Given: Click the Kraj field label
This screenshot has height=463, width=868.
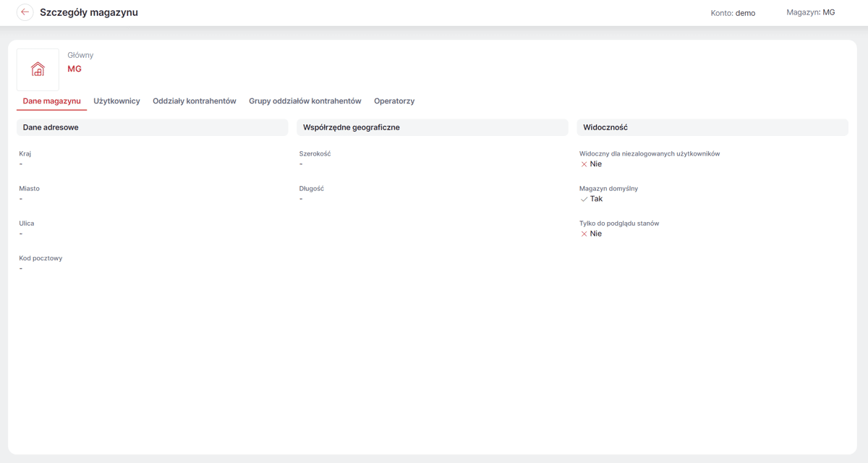Looking at the screenshot, I should tap(25, 153).
